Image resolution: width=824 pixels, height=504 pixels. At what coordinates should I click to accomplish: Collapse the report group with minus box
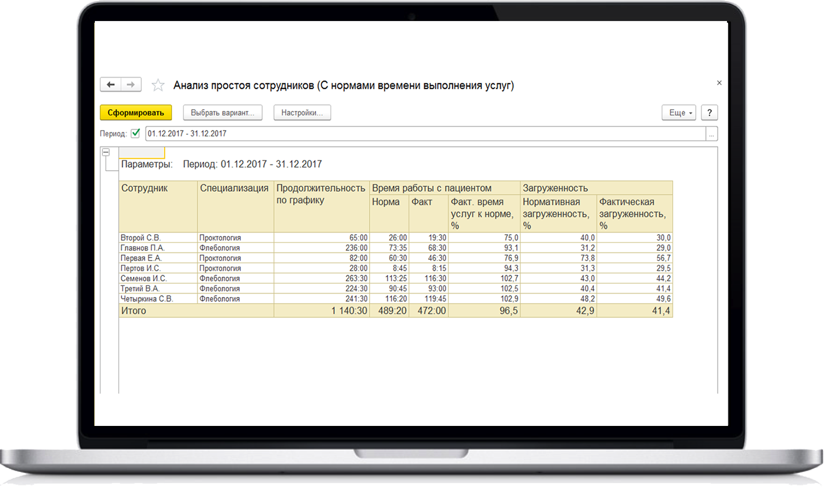[x=106, y=152]
